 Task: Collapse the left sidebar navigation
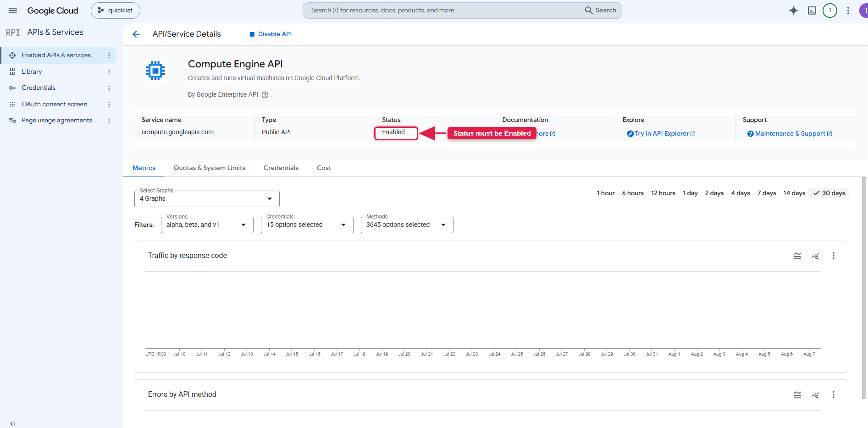pos(12,423)
